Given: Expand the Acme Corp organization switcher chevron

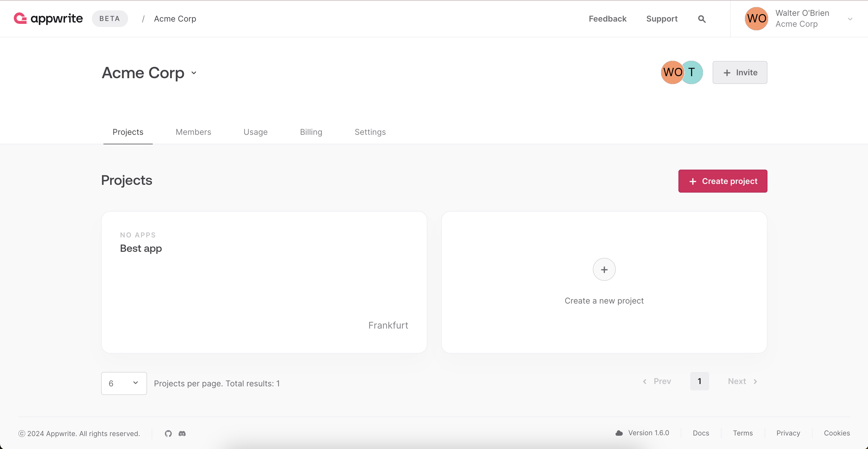Looking at the screenshot, I should (194, 73).
